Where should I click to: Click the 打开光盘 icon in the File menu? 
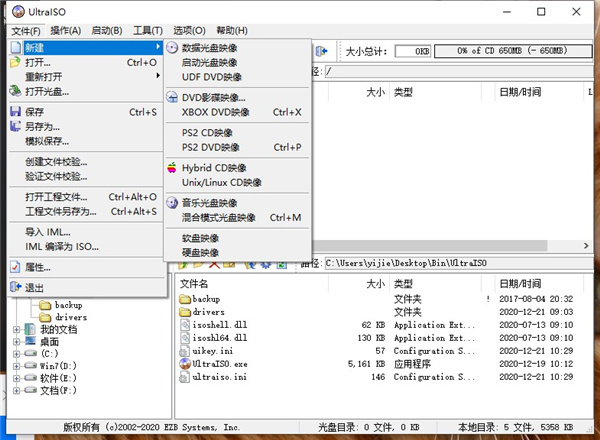pyautogui.click(x=15, y=91)
